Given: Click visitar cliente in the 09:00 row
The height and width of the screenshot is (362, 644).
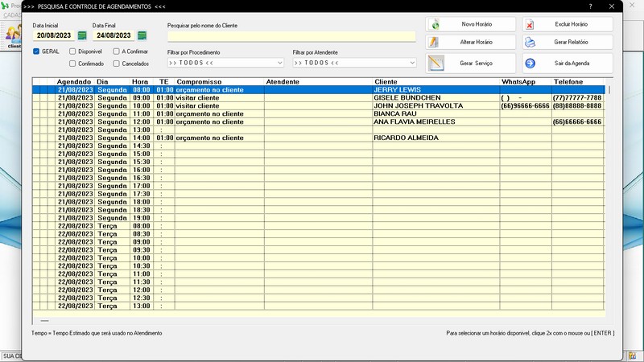Looking at the screenshot, I should (x=197, y=97).
